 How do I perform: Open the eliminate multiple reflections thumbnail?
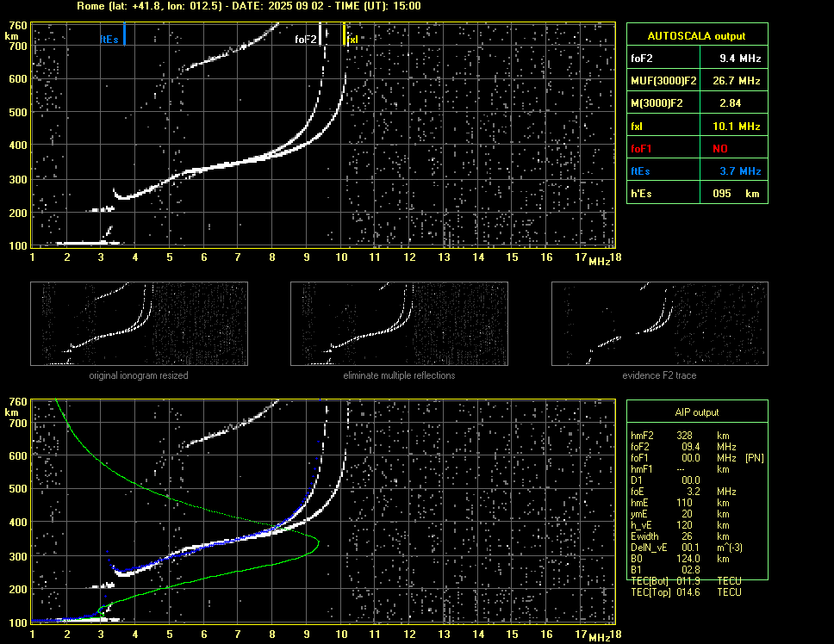(399, 324)
